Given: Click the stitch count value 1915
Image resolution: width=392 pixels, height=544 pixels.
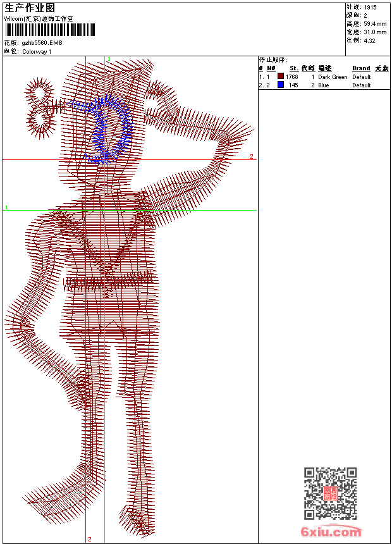Looking at the screenshot, I should tap(370, 7).
